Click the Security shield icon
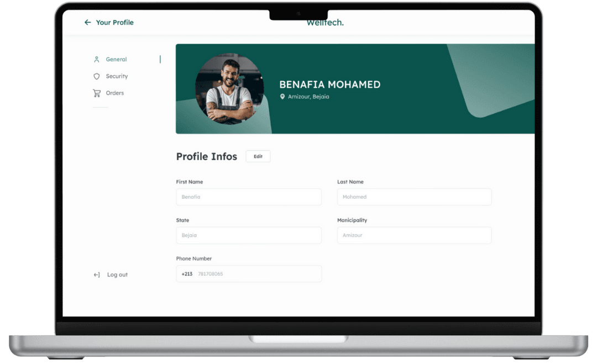The image size is (597, 364). (x=97, y=76)
